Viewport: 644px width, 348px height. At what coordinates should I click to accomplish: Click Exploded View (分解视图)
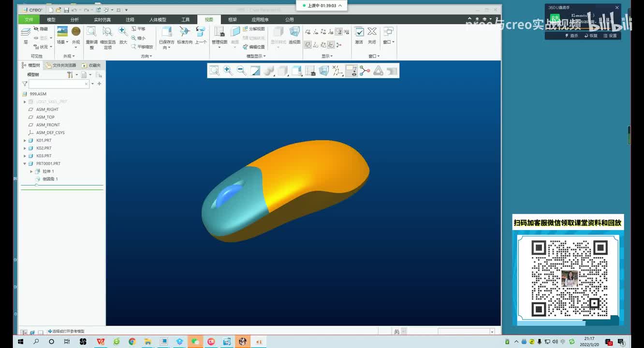pos(254,29)
